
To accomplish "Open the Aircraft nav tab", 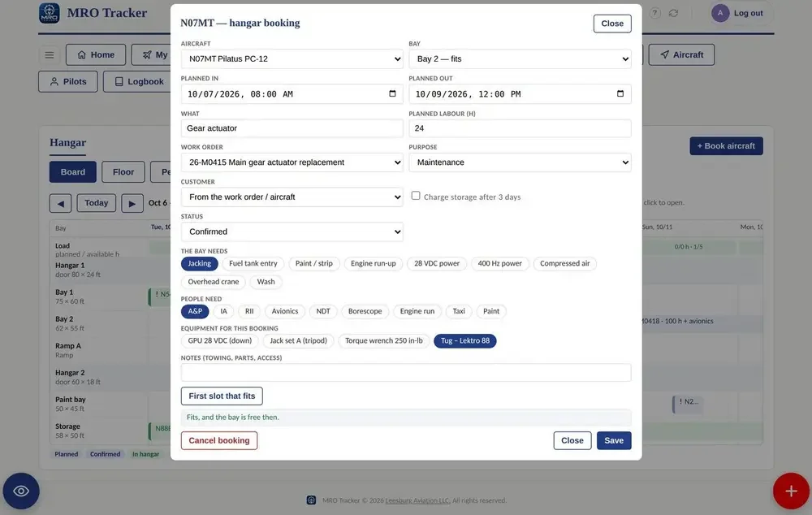I will (x=681, y=55).
